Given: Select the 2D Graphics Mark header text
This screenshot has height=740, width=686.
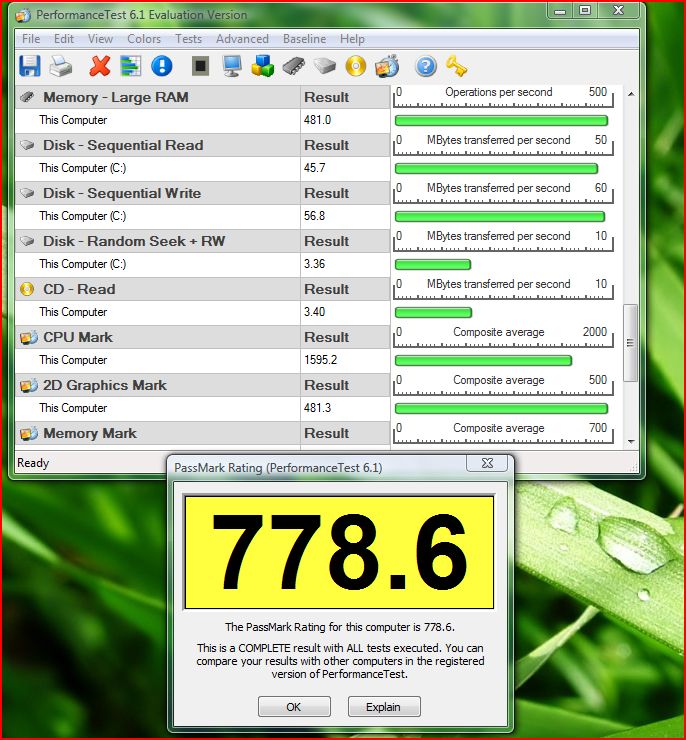Looking at the screenshot, I should point(105,386).
